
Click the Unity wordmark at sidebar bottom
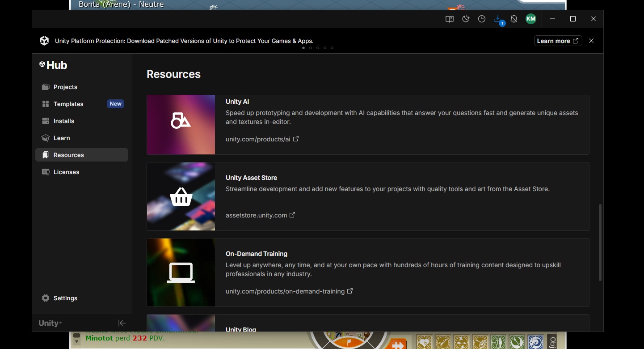[x=50, y=323]
